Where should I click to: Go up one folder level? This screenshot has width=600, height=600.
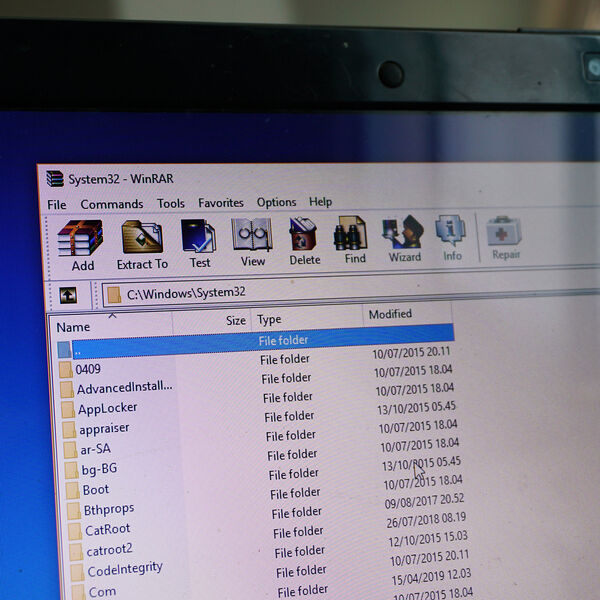(68, 296)
